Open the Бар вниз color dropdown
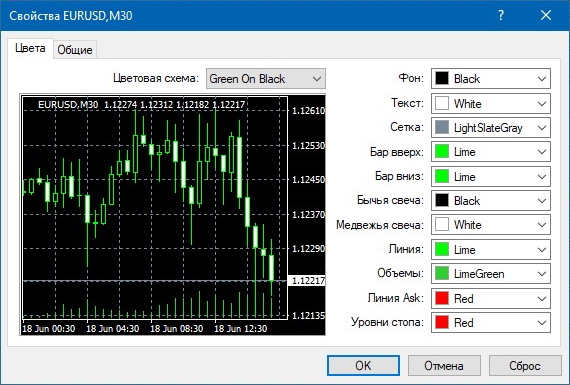 click(x=491, y=177)
